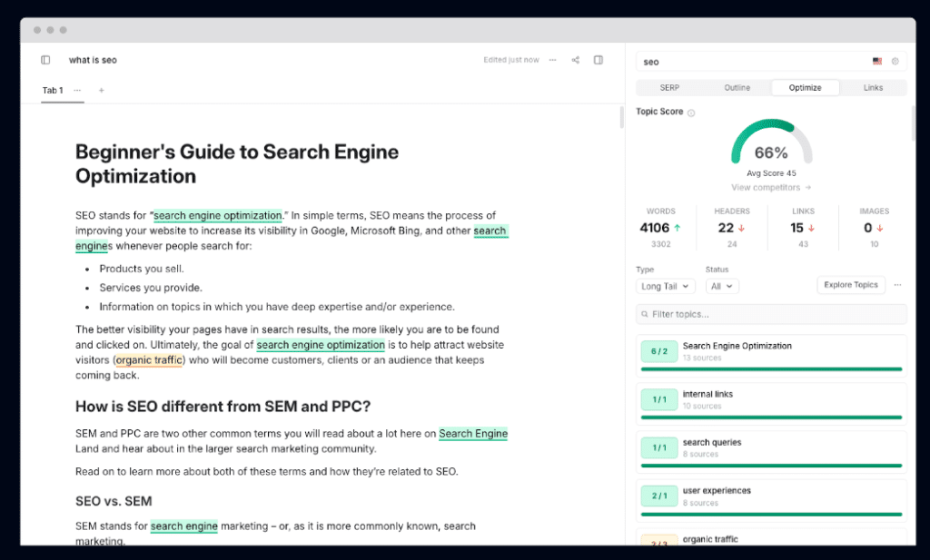The image size is (930, 560).
Task: Focus the Filter topics input field
Action: (771, 314)
